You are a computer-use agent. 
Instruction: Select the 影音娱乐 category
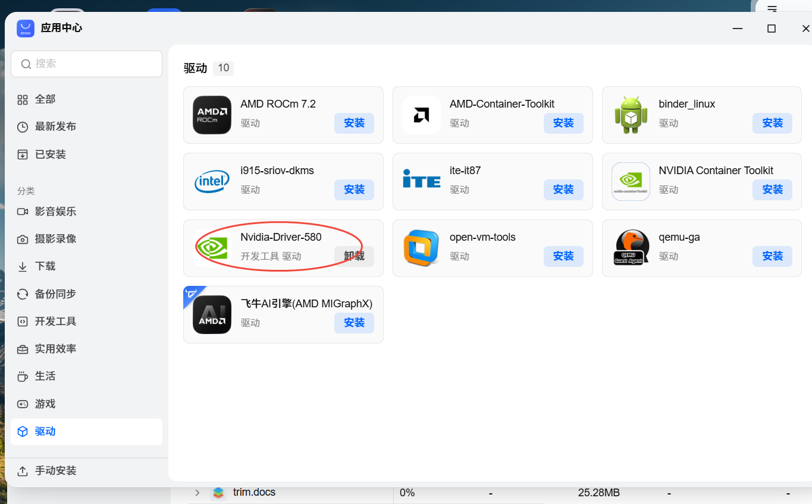pos(86,212)
